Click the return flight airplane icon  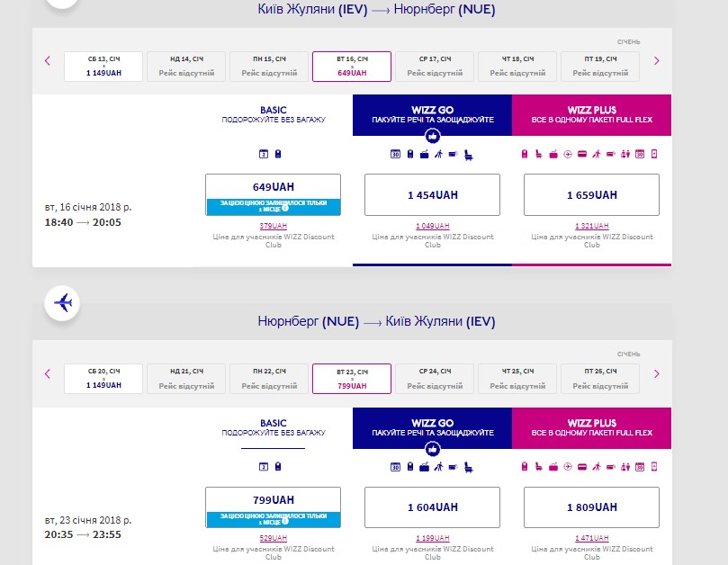63,302
